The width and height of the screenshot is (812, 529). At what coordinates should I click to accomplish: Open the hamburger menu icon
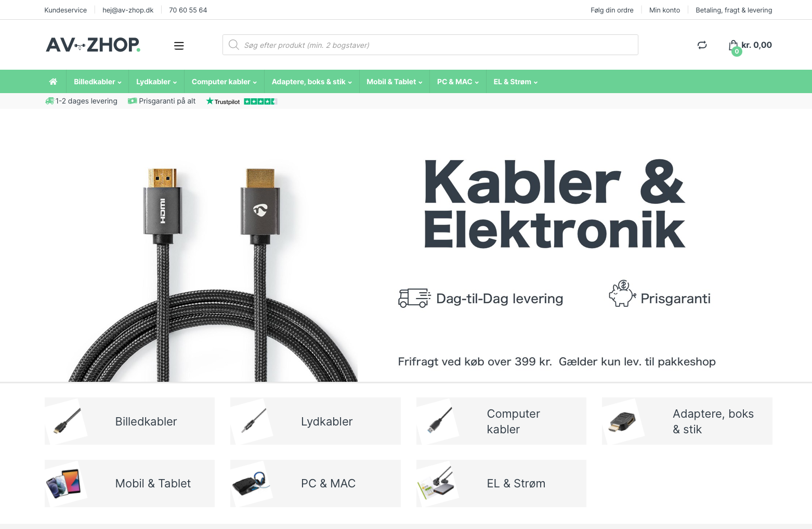(179, 46)
